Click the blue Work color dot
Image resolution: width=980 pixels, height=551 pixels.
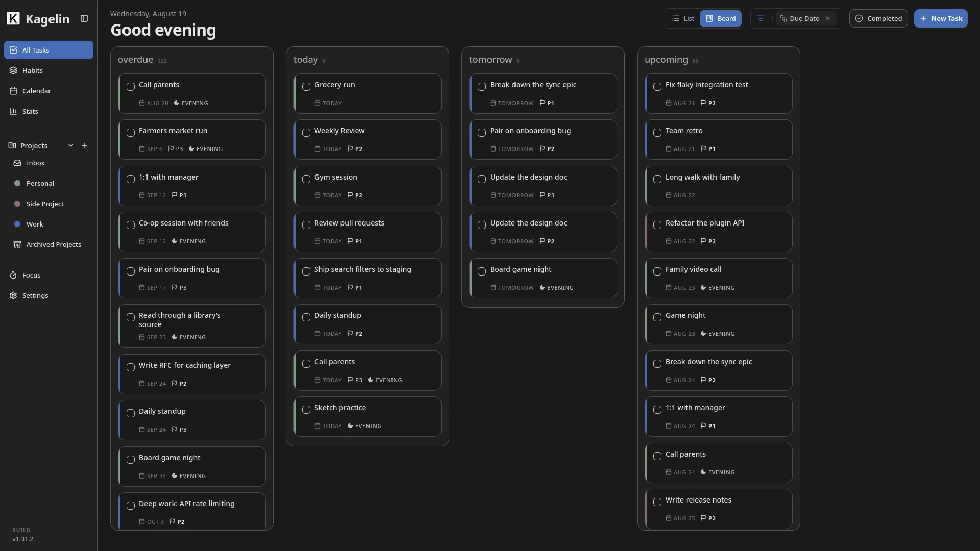[17, 224]
